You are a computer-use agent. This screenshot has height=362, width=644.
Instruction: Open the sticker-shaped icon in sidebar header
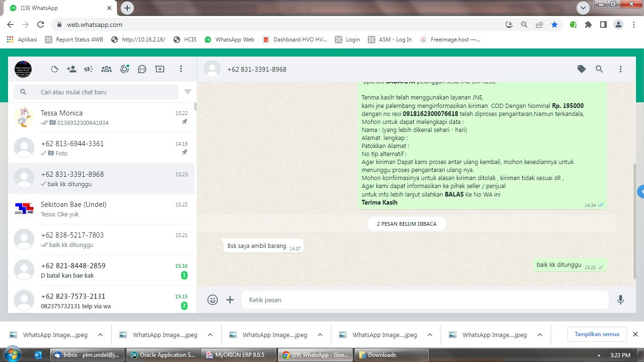[x=55, y=69]
